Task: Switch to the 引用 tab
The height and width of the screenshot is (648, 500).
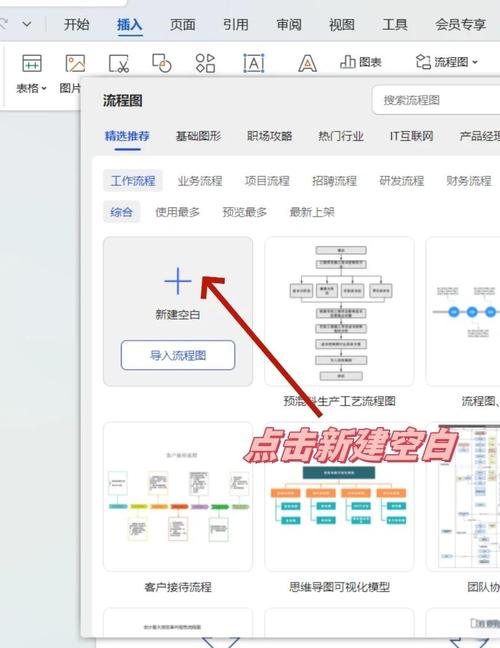Action: pyautogui.click(x=236, y=25)
